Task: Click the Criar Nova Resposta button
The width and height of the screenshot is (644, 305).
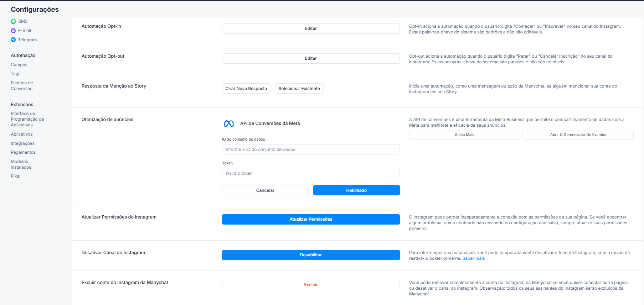Action: click(x=246, y=89)
